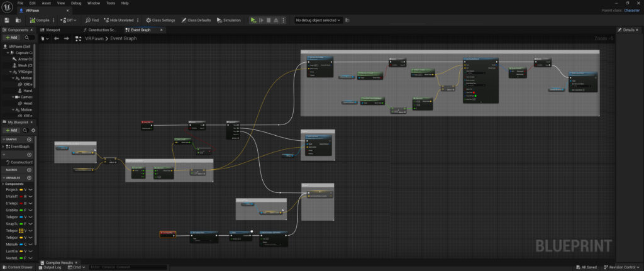Compile the VRPawn blueprint
Screen dimensions: 644x271
(40, 20)
